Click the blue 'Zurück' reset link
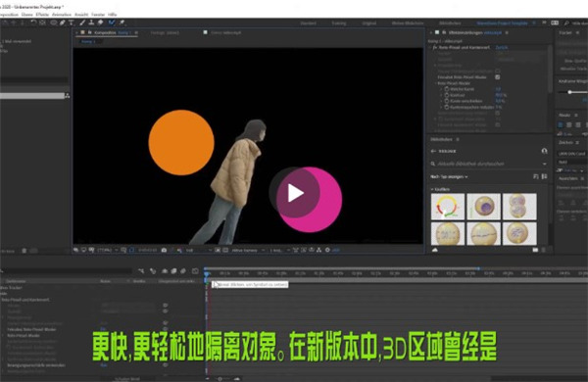The width and height of the screenshot is (588, 382). tap(502, 48)
